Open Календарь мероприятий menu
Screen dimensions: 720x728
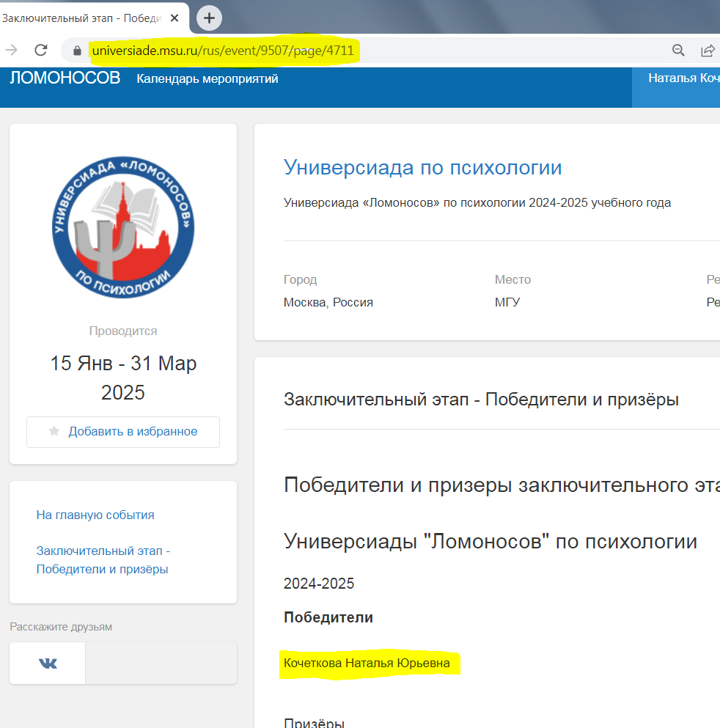click(207, 79)
